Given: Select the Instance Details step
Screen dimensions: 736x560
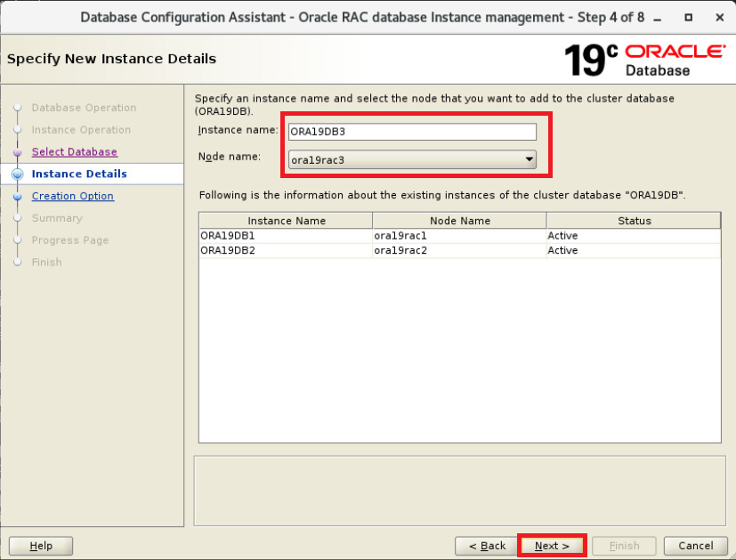Looking at the screenshot, I should click(79, 174).
